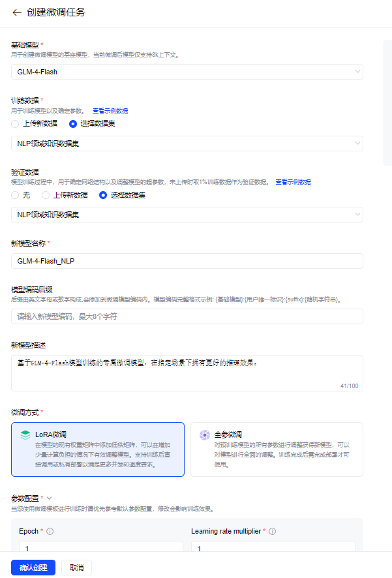The height and width of the screenshot is (578, 392).
Task: Collapse the 参数配置 section chevron
Action: [x=50, y=498]
